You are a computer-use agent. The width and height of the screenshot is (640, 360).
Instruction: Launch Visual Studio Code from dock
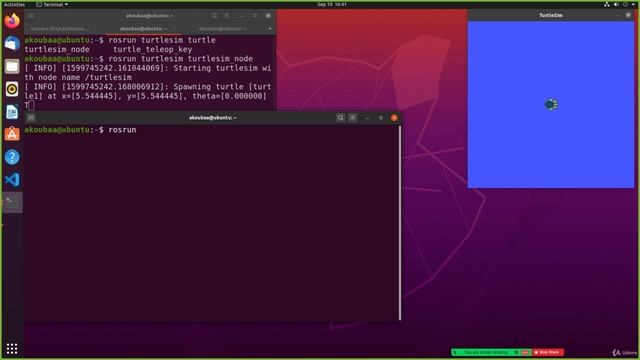click(12, 180)
